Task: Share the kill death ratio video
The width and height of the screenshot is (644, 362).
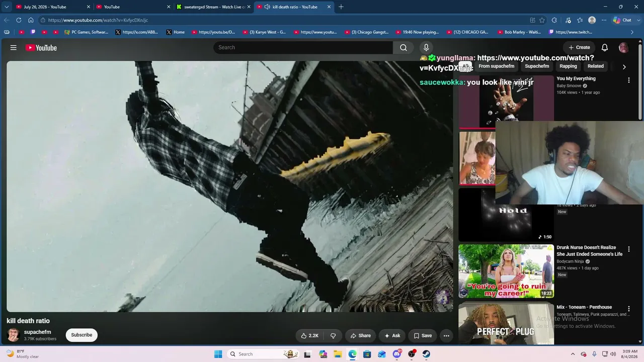Action: point(361,336)
